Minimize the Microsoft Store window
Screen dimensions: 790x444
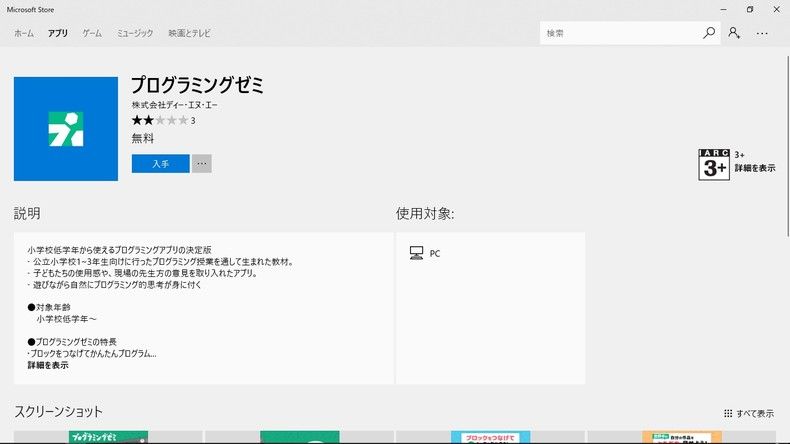click(x=723, y=9)
